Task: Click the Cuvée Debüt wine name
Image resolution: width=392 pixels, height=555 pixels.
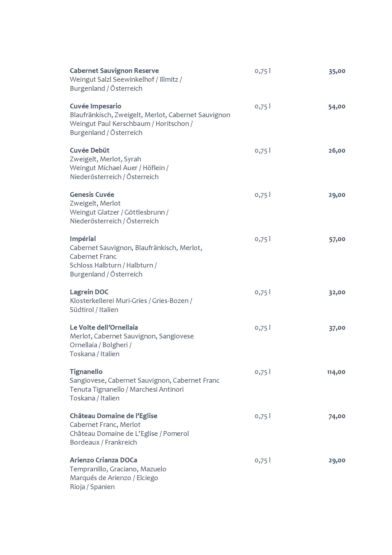Action: click(x=90, y=150)
